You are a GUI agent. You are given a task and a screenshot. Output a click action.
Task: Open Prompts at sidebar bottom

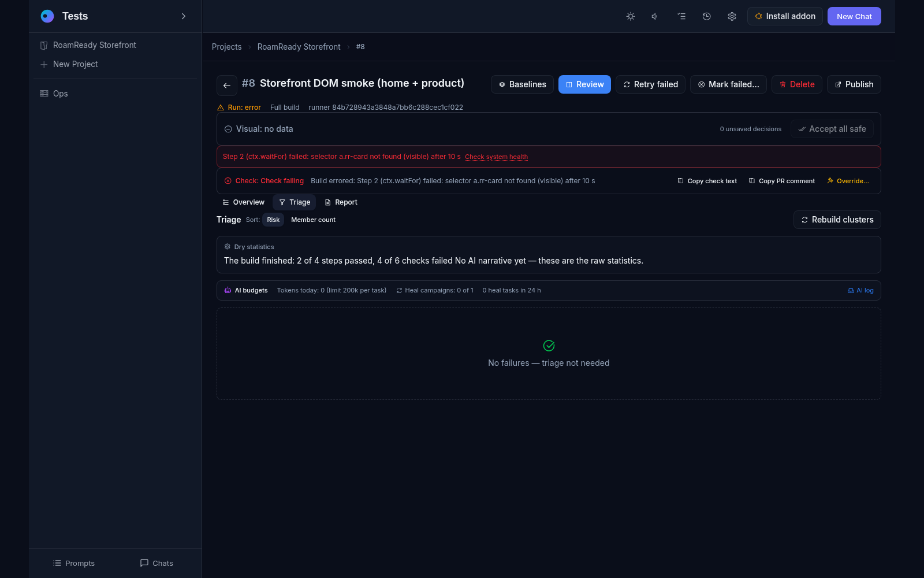pos(73,563)
